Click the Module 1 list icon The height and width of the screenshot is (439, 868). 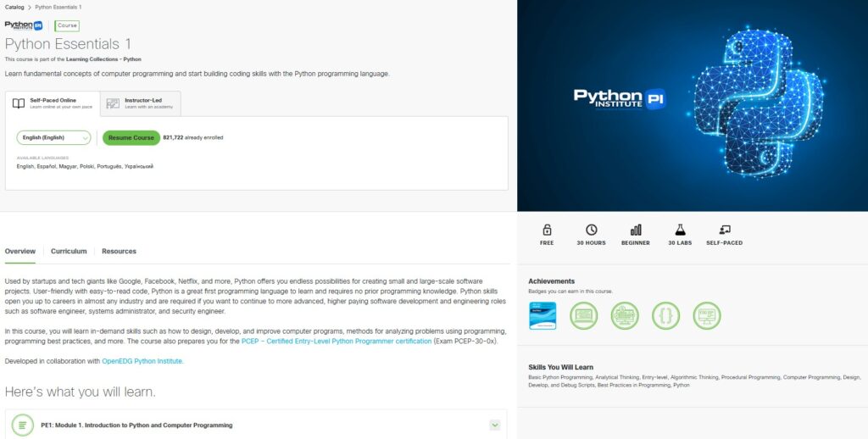coord(22,425)
